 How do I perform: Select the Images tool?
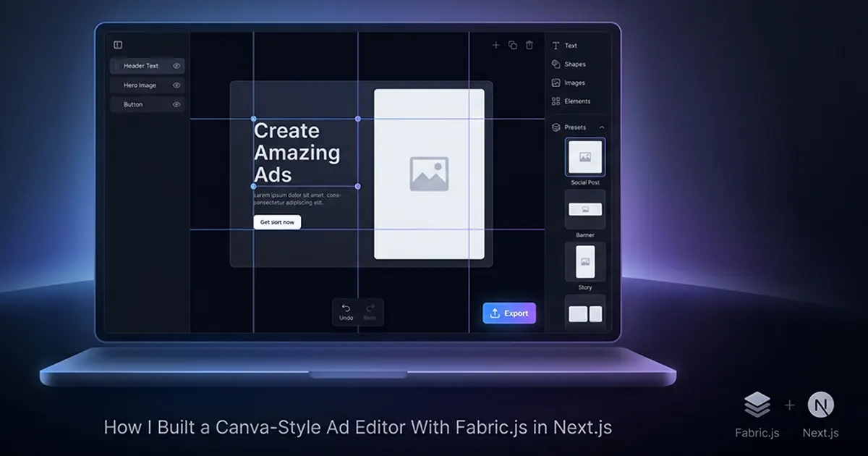coord(569,83)
